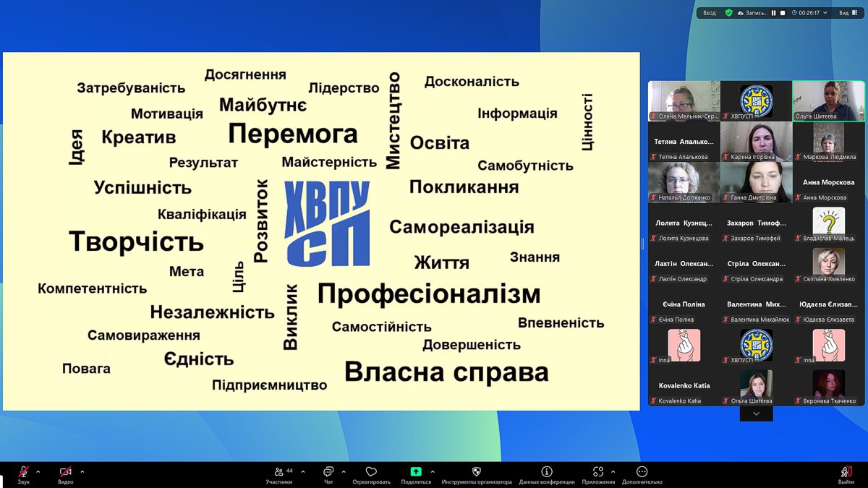Click the cloud Запись recording indicator

tap(752, 13)
